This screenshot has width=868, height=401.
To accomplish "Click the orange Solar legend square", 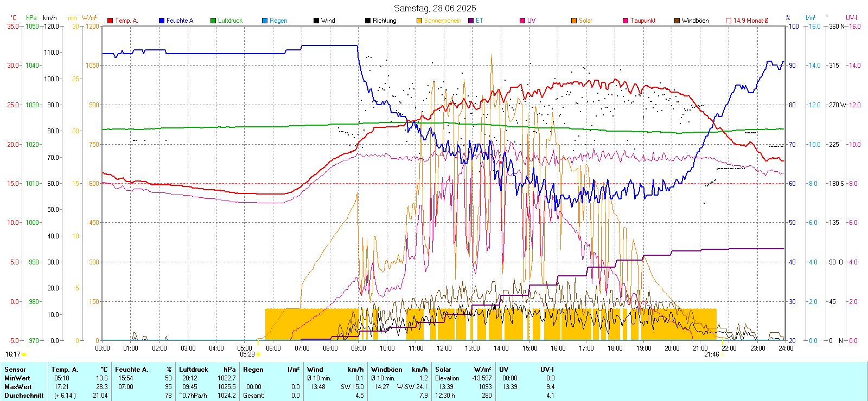I will coord(574,21).
